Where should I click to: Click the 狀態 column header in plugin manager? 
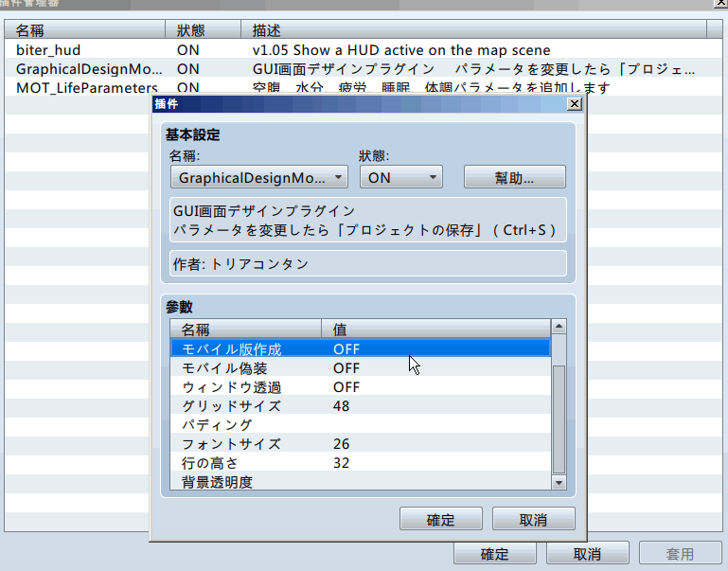[x=204, y=30]
